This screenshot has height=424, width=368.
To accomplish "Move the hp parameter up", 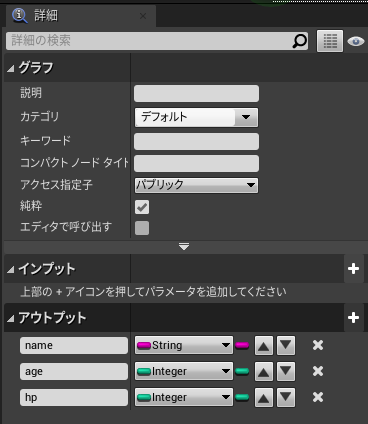I will point(264,397).
